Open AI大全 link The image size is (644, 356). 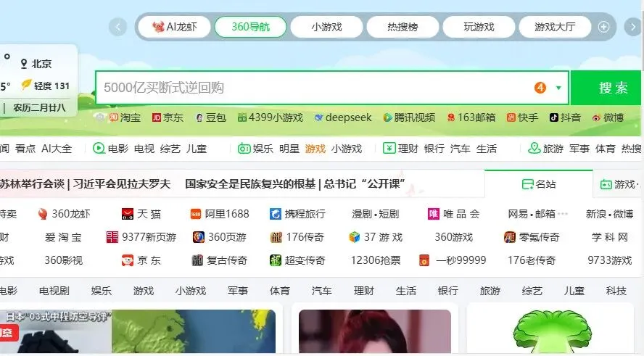point(57,149)
